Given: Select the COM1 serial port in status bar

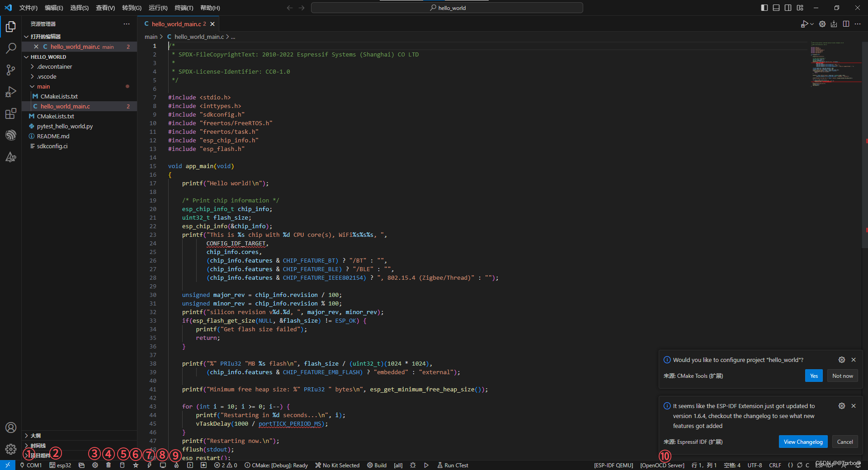Looking at the screenshot, I should pos(31,465).
